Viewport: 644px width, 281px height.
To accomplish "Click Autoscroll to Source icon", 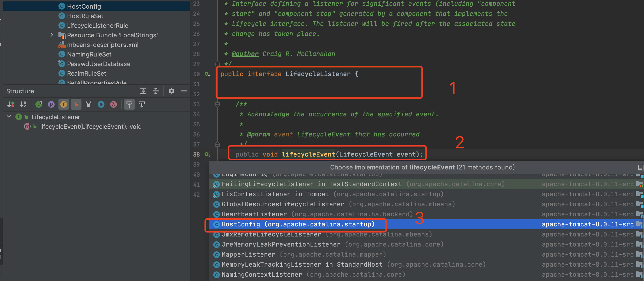I will coord(129,104).
